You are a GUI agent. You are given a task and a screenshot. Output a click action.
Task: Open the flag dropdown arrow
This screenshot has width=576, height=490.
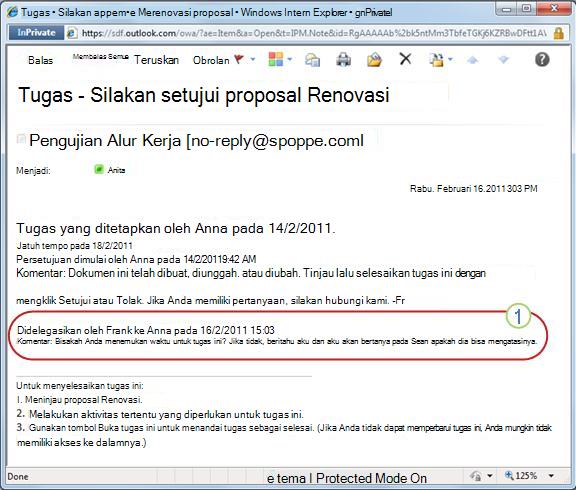click(x=253, y=59)
